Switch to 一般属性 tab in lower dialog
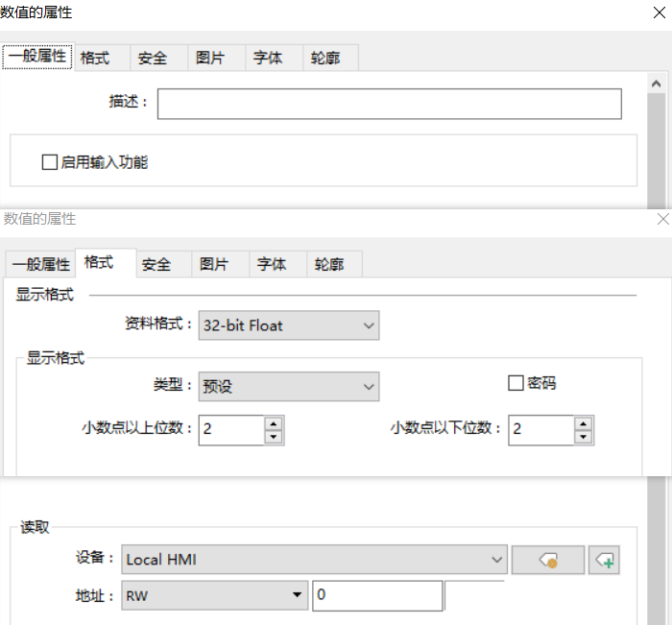 pos(40,264)
